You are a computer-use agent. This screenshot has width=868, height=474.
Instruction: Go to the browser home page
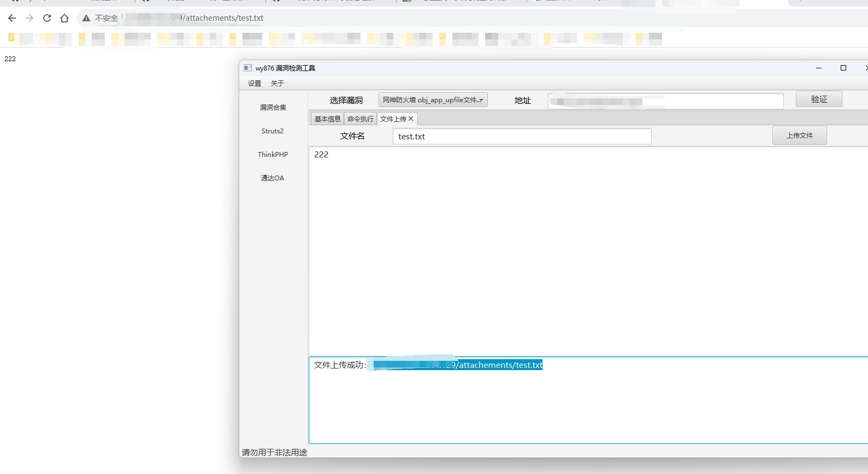tap(64, 18)
